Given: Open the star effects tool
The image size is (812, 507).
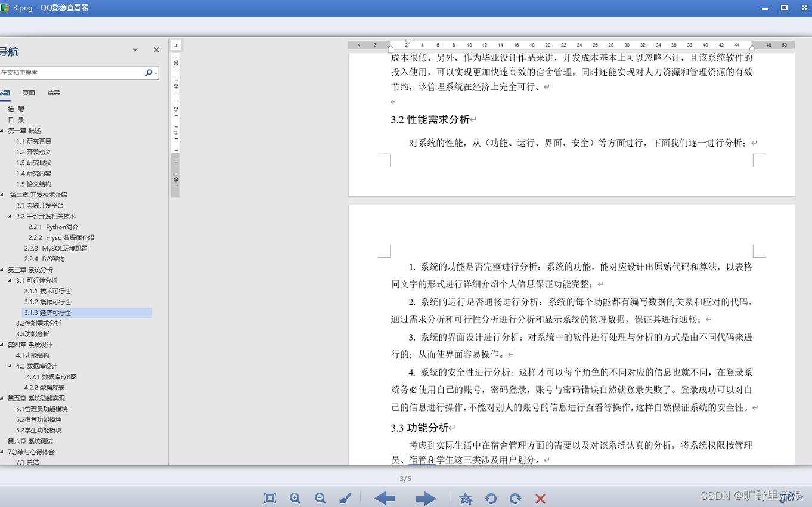Looking at the screenshot, I should coord(466,498).
